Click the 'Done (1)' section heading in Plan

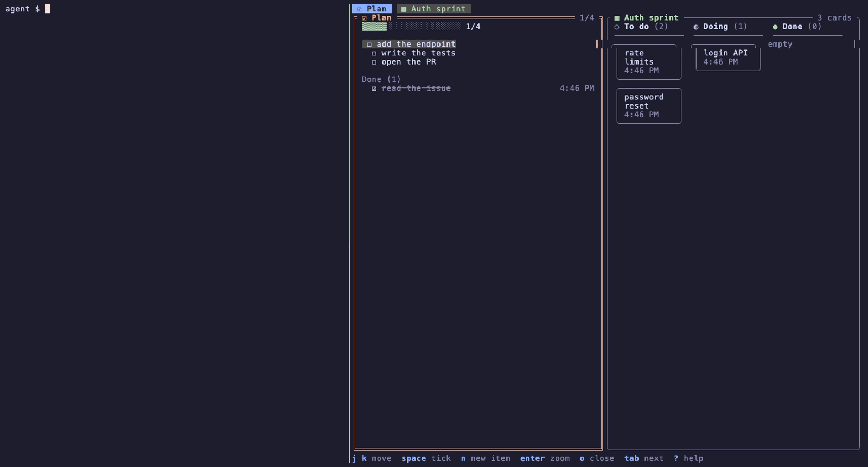(x=381, y=79)
